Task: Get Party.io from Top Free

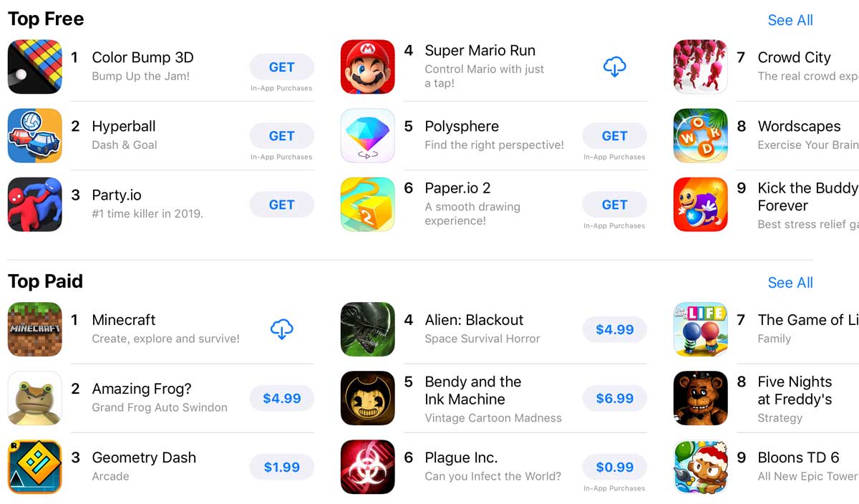Action: [x=281, y=205]
